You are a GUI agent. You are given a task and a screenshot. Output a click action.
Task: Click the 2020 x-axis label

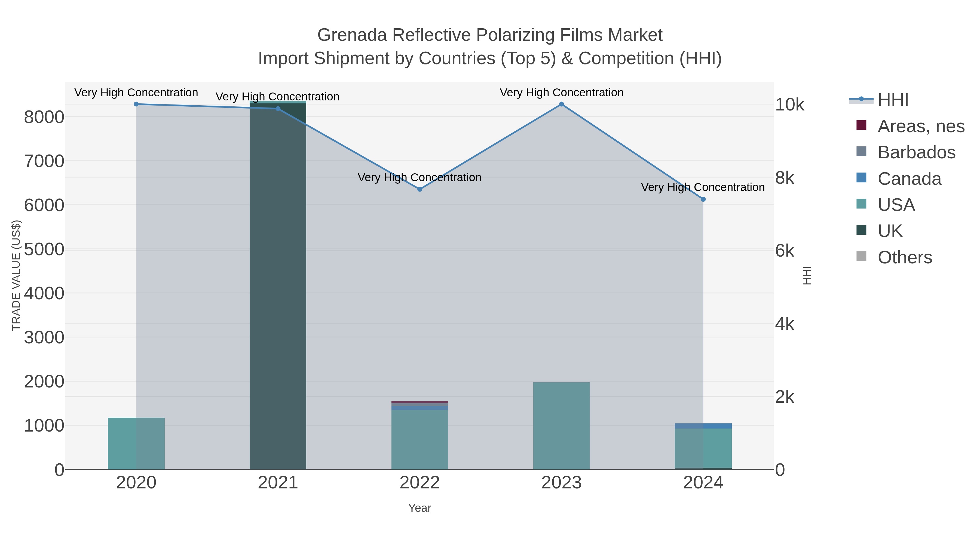click(x=136, y=483)
